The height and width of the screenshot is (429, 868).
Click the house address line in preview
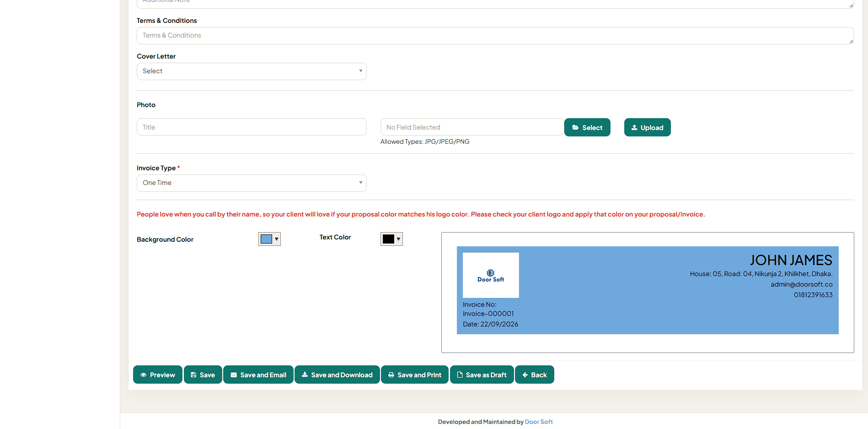point(761,274)
